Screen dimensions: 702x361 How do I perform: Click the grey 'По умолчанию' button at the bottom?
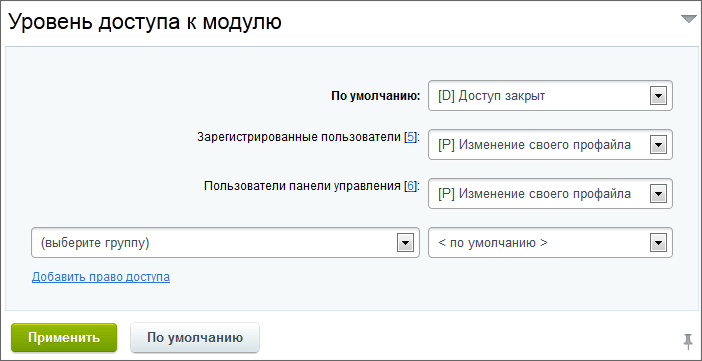pos(195,338)
